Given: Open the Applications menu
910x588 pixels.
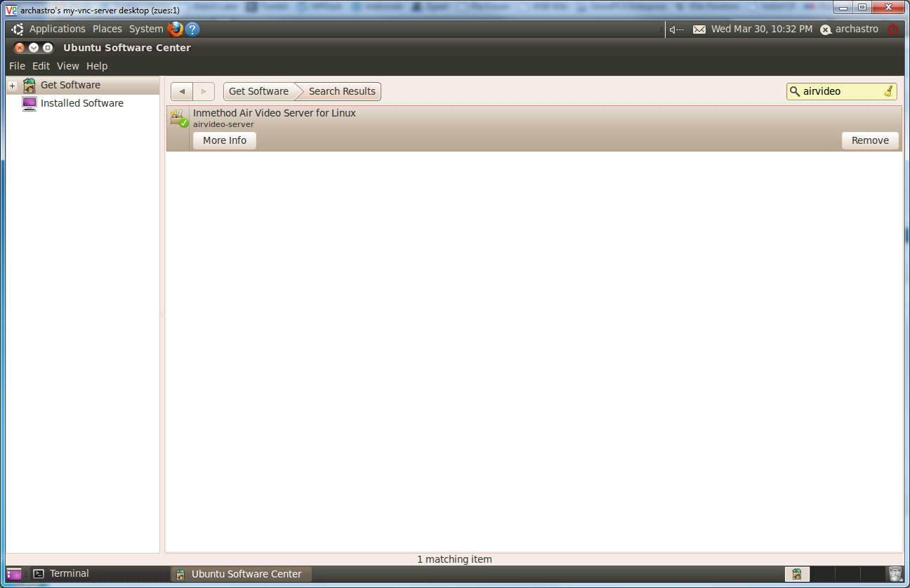Looking at the screenshot, I should [x=57, y=29].
